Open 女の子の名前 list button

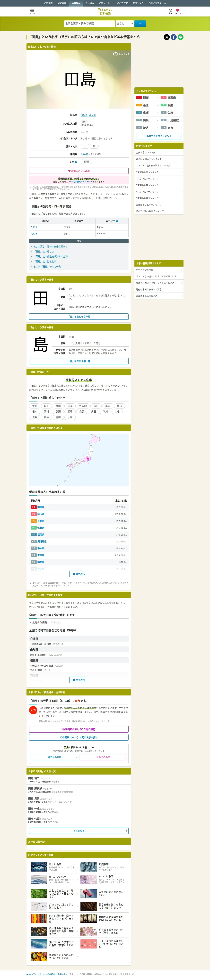(103, 757)
